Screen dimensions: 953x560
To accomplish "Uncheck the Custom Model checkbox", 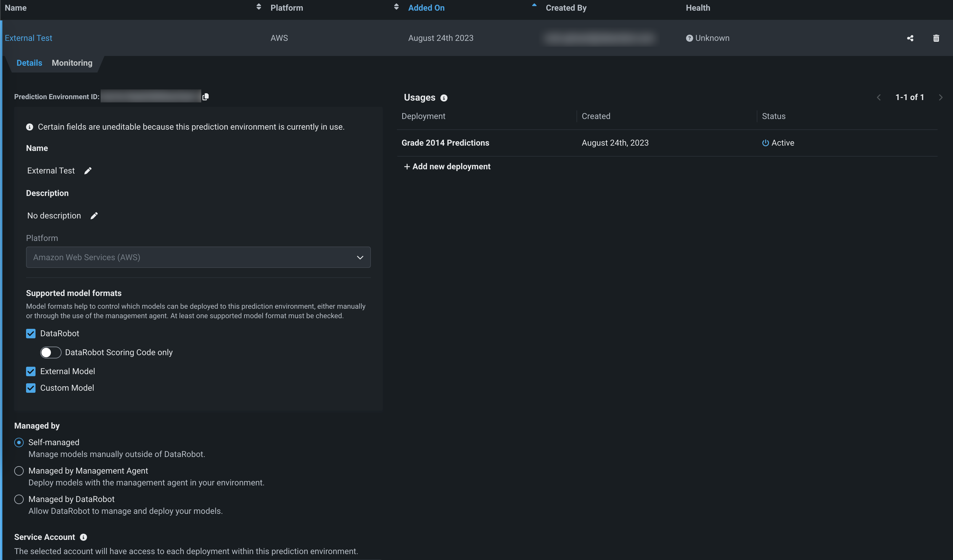I will (31, 388).
